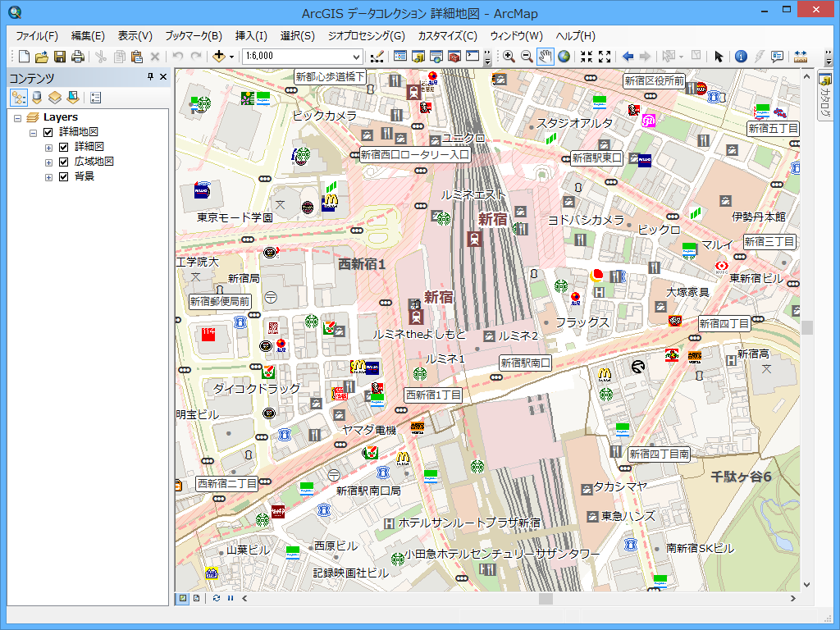The height and width of the screenshot is (630, 840).
Task: Open the Search window
Action: click(436, 57)
